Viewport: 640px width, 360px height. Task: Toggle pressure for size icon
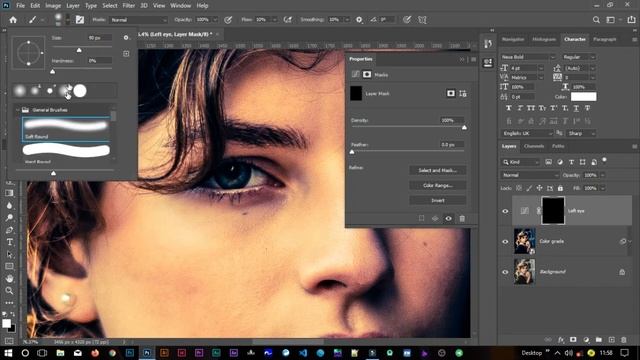coord(407,20)
